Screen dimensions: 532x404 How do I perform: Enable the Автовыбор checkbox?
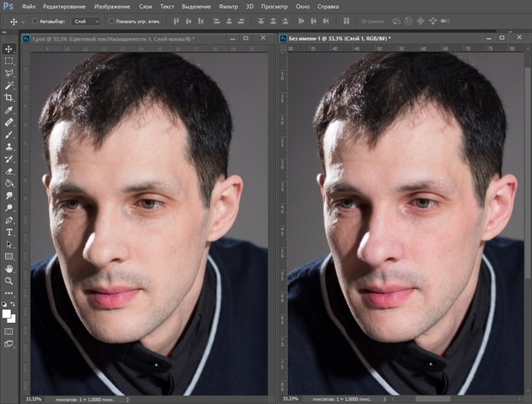(35, 21)
